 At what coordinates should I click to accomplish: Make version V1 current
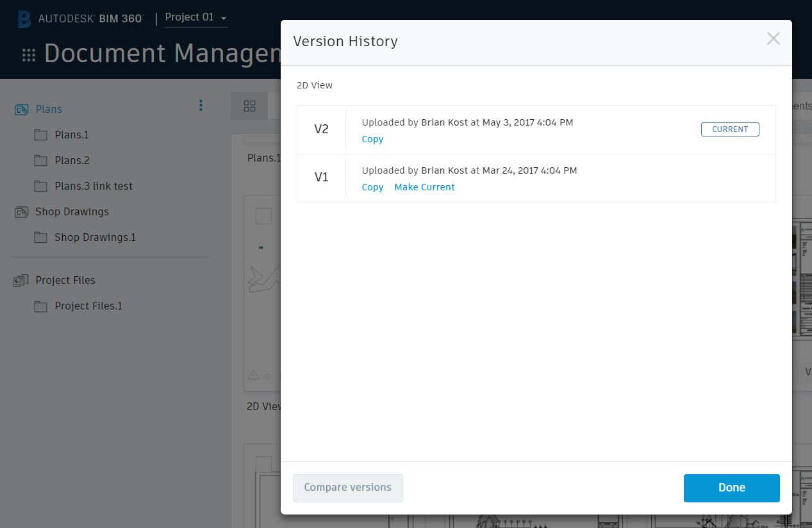tap(424, 187)
